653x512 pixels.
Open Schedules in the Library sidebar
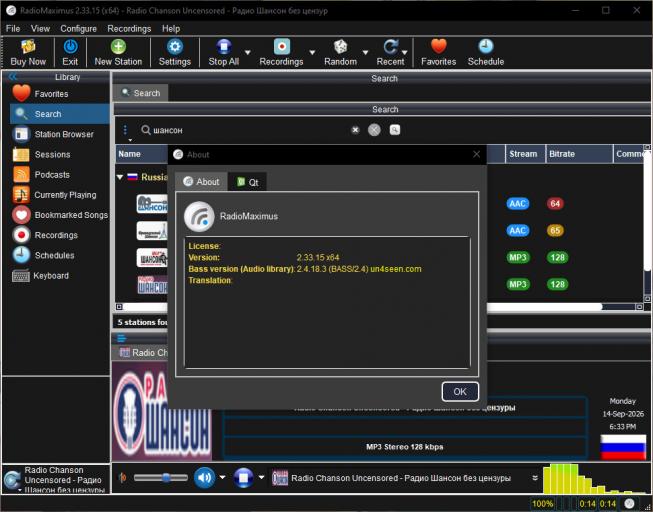pyautogui.click(x=60, y=255)
